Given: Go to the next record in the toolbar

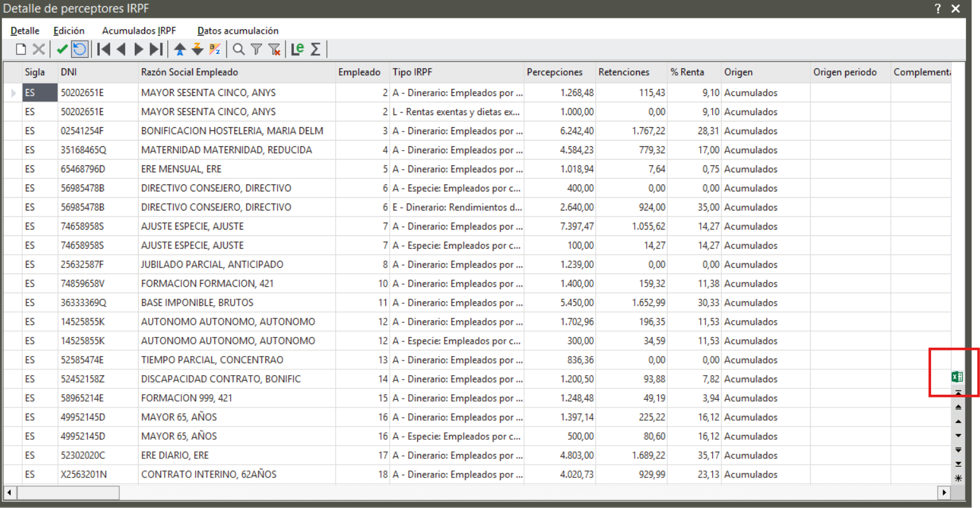Looking at the screenshot, I should coord(139,49).
